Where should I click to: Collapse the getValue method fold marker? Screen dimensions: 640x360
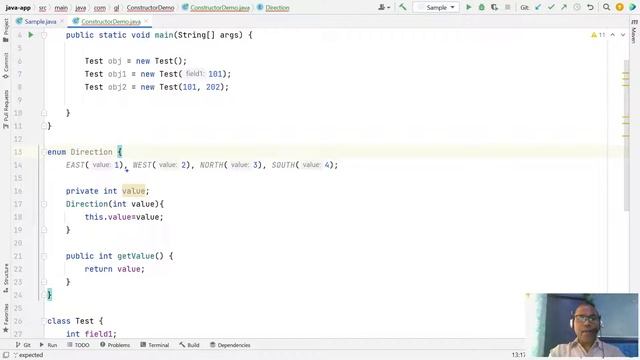click(44, 256)
